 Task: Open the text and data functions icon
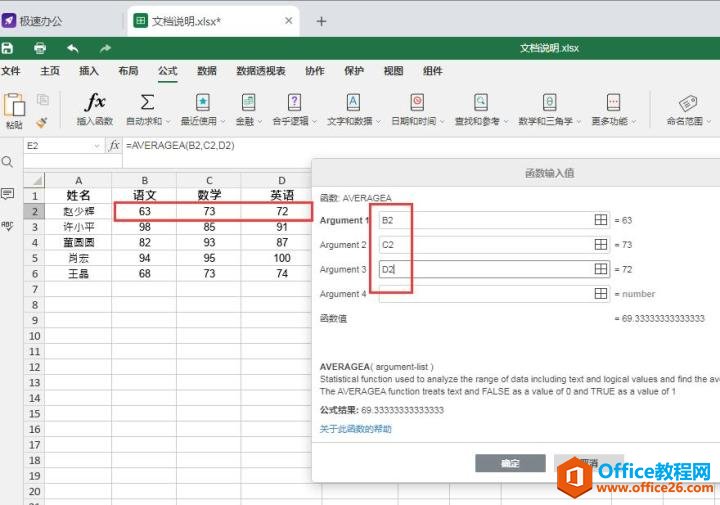[x=353, y=102]
